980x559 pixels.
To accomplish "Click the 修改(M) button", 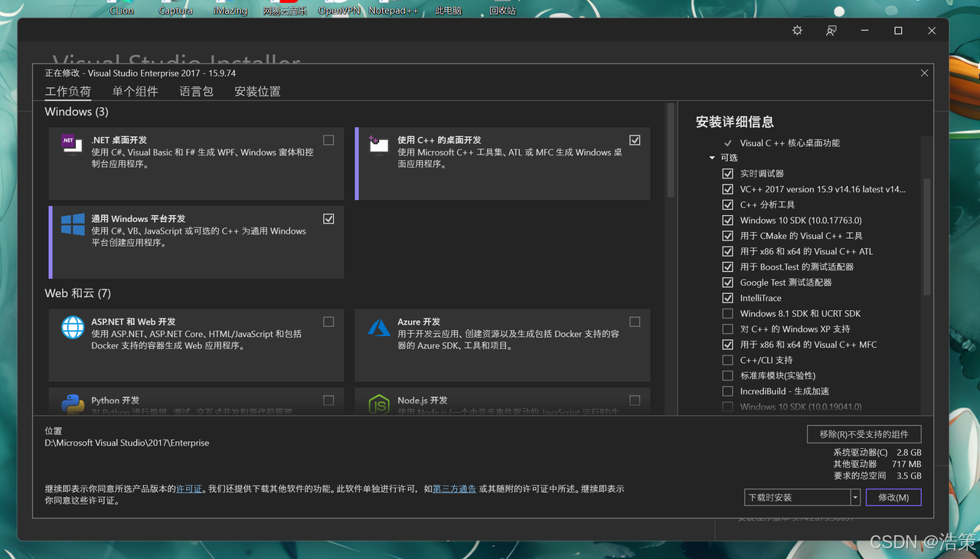I will (893, 498).
